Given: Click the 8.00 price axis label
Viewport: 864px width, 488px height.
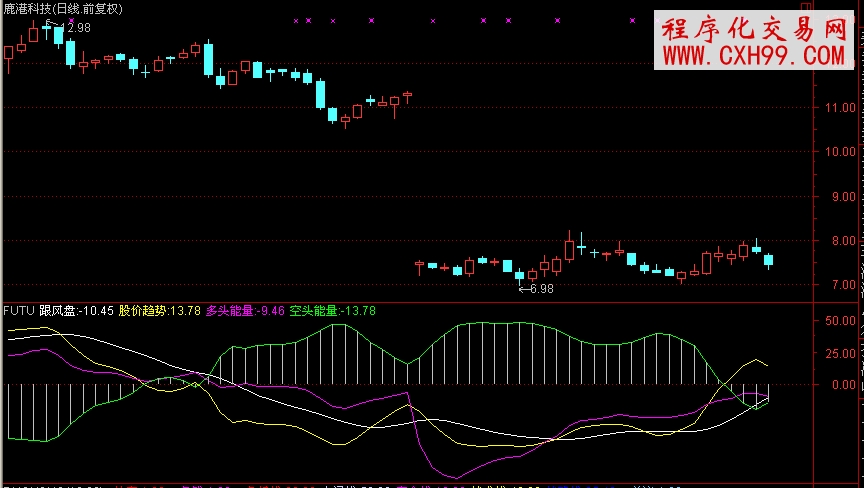Looking at the screenshot, I should coord(838,241).
